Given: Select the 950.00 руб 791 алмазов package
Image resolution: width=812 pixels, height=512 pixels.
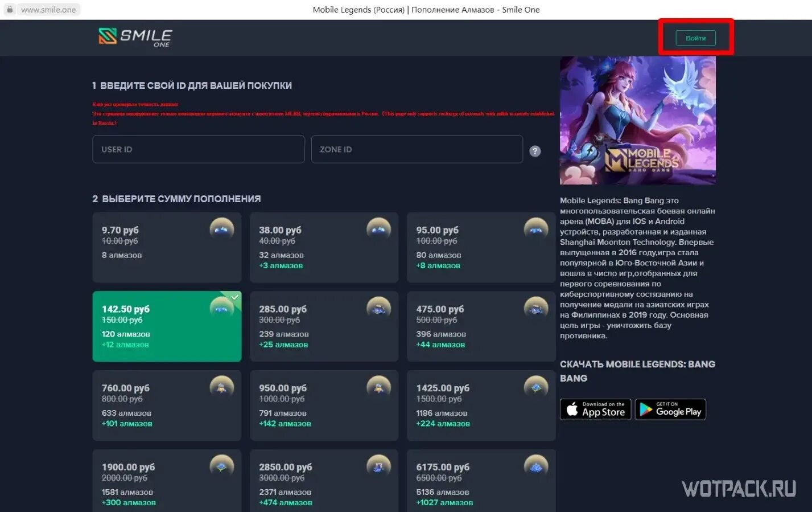Looking at the screenshot, I should (324, 405).
